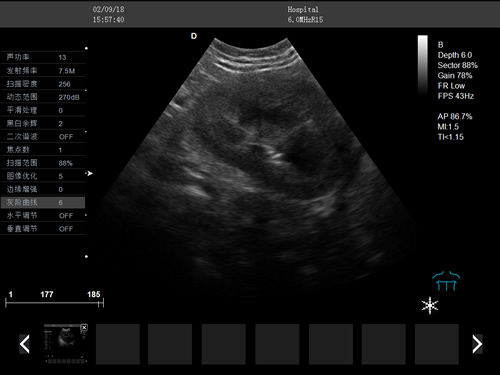
Task: Click the freeze snowflake icon
Action: click(x=430, y=305)
